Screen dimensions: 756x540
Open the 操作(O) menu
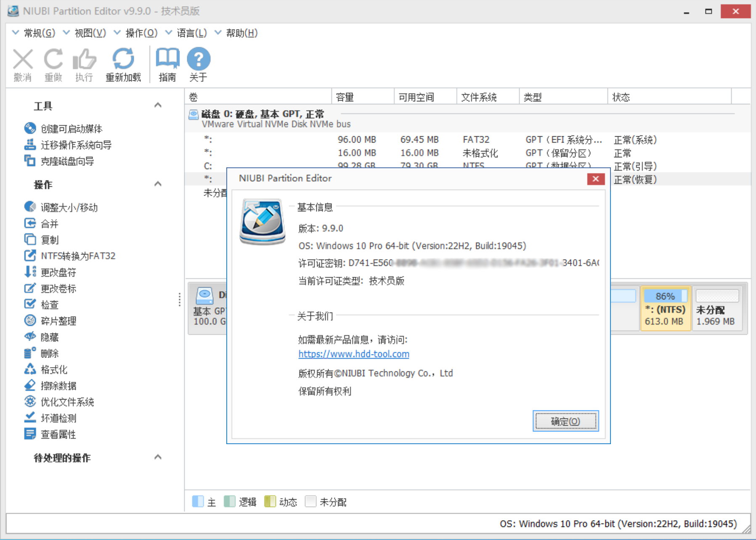[x=136, y=33]
